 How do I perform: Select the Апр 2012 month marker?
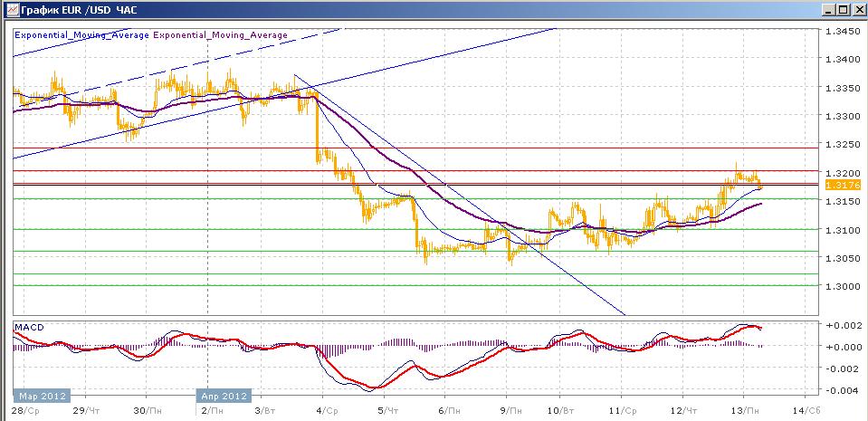point(224,396)
